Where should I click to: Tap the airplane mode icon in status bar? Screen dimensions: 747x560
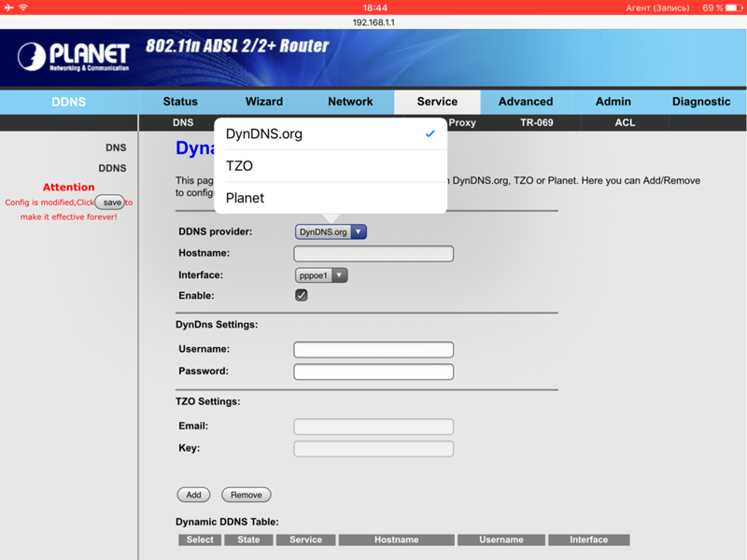coord(9,7)
